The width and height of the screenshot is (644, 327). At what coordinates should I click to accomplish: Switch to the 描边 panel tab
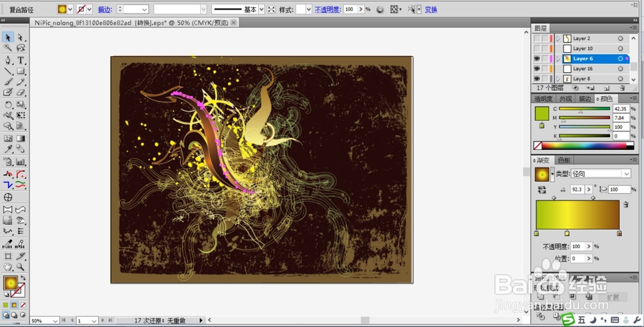[585, 99]
